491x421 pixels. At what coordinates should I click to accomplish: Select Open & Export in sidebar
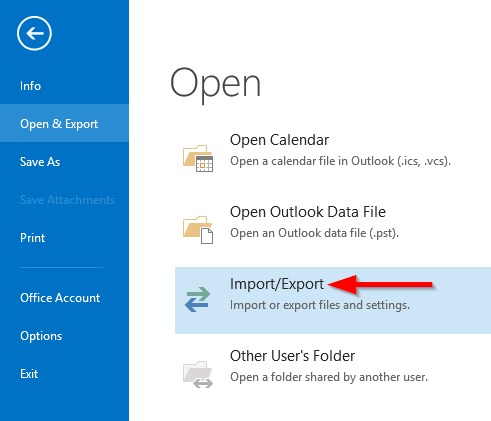tap(64, 123)
